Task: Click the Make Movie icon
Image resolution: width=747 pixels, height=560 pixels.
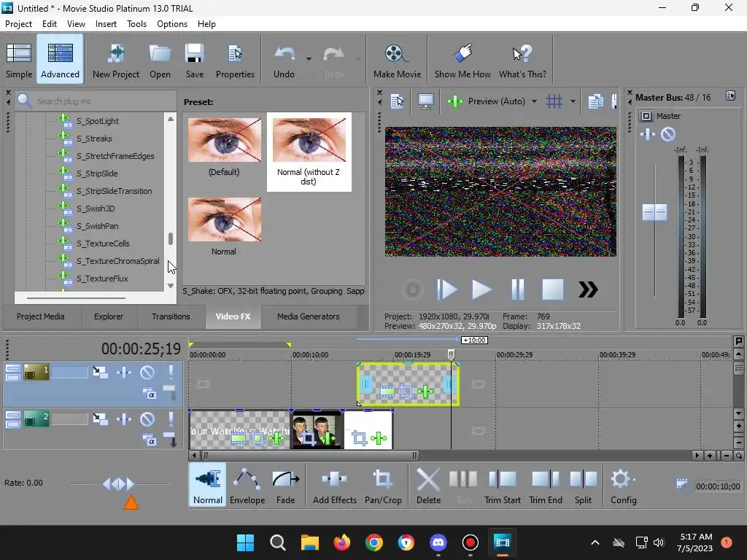Action: point(397,60)
